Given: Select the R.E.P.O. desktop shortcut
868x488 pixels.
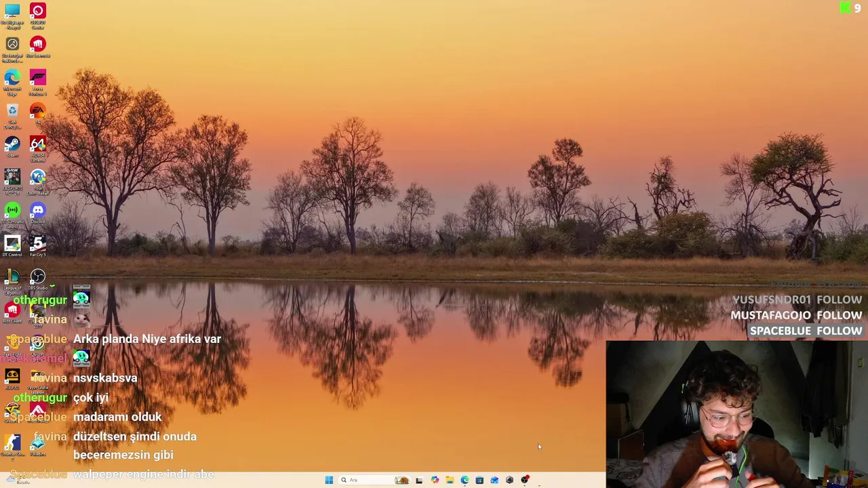Looking at the screenshot, I should coord(12,380).
